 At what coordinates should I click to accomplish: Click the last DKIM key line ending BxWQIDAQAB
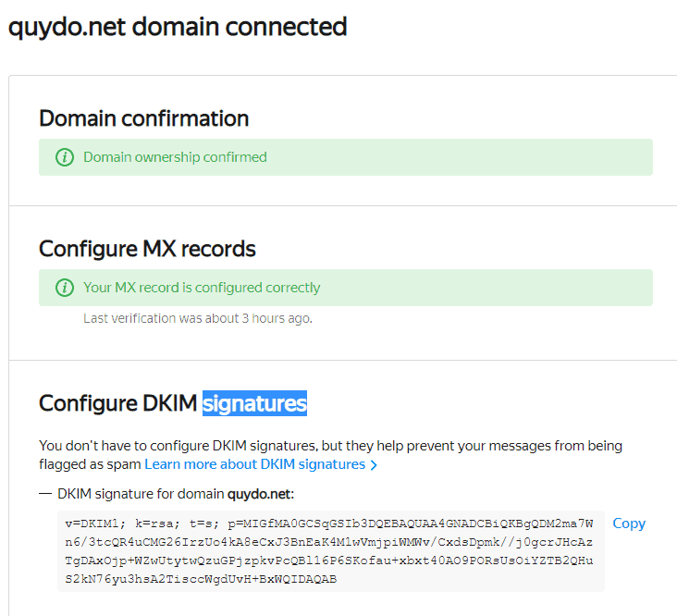(x=201, y=579)
